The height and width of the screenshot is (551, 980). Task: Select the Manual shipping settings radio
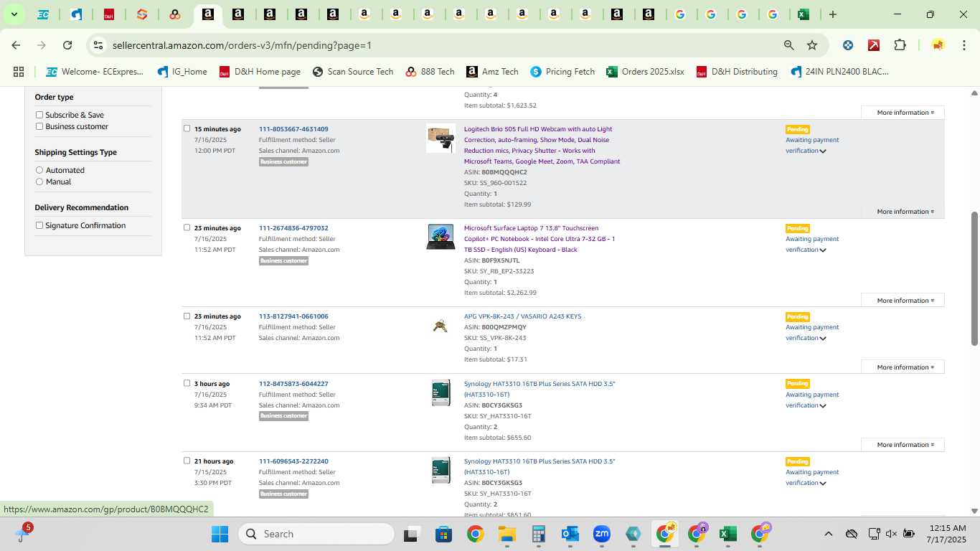coord(39,182)
